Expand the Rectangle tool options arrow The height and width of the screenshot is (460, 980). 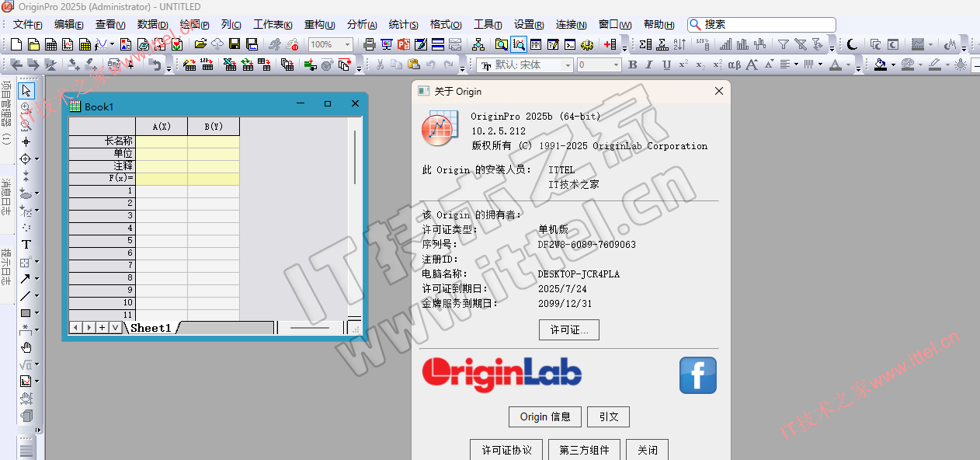coord(36,313)
